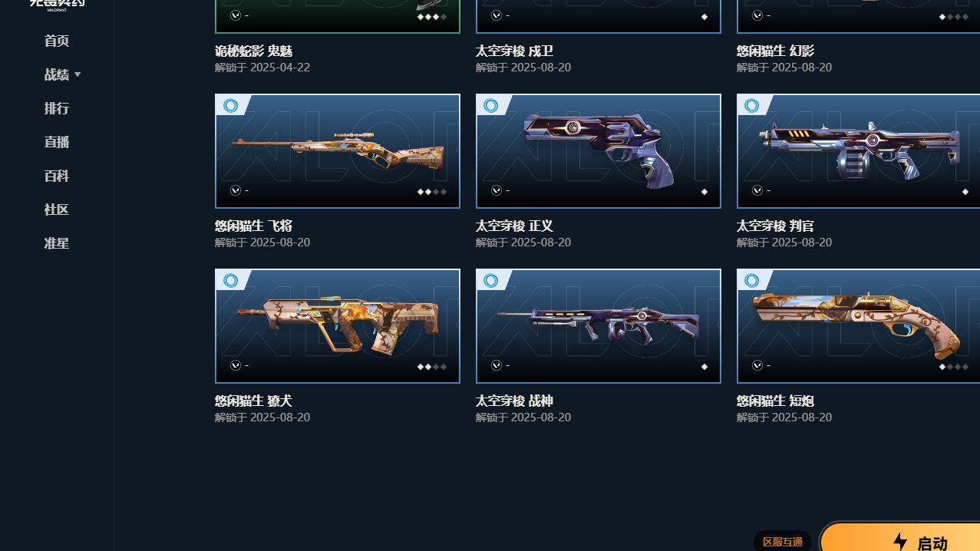Expand the 战绩 dropdown arrow in sidebar

[x=78, y=74]
